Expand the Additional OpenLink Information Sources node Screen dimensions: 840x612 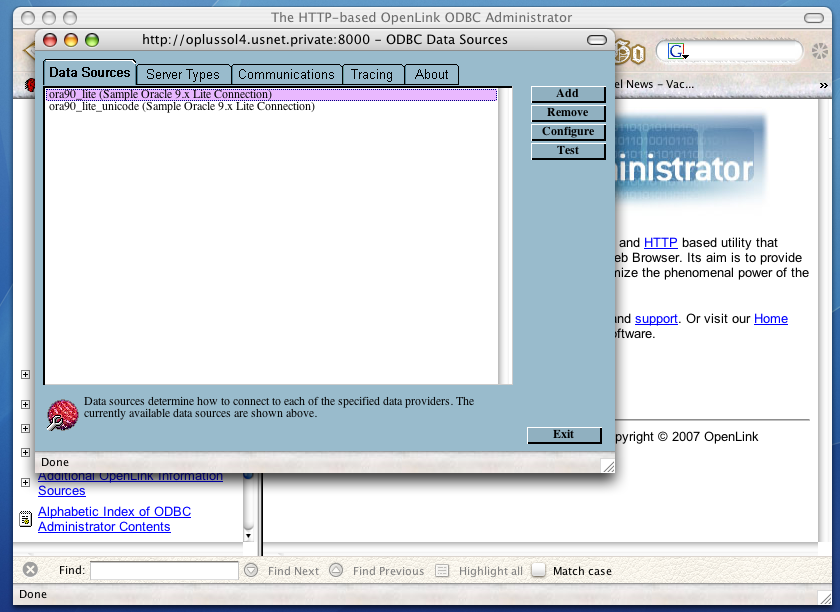25,482
